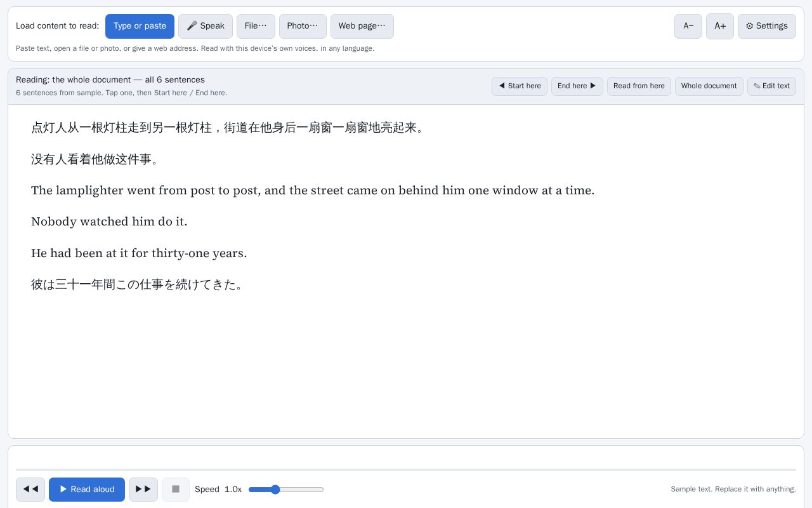Screen dimensions: 812x508
Task: Set the Start here marker
Action: tap(520, 86)
